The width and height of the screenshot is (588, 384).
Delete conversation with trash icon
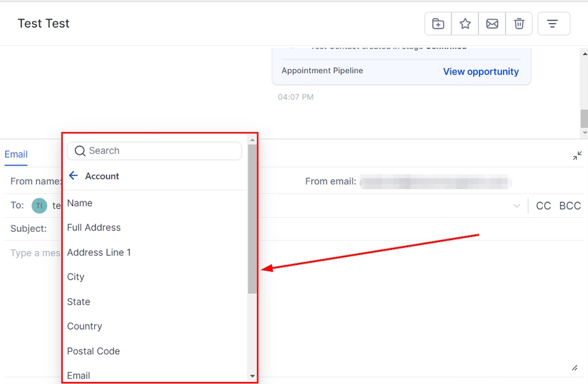tap(519, 24)
